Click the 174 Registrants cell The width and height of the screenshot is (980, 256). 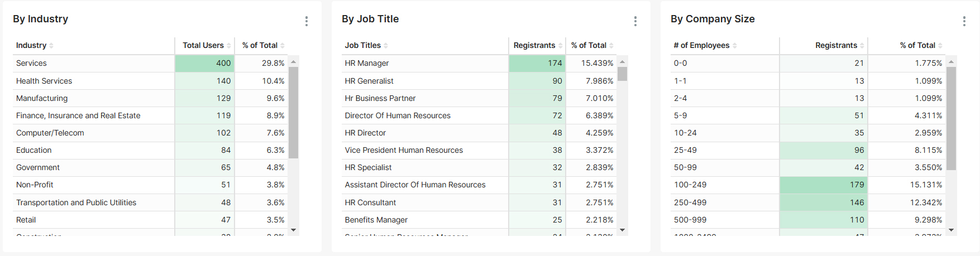(x=537, y=64)
